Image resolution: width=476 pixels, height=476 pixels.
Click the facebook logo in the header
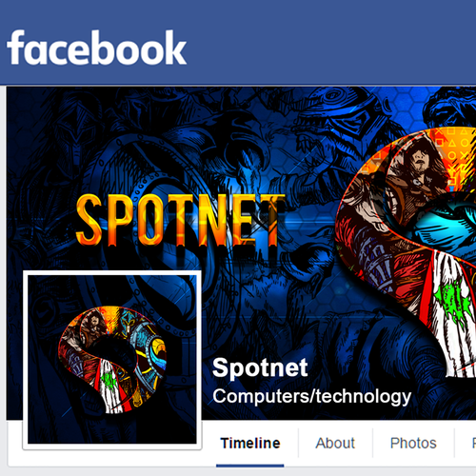[x=96, y=49]
